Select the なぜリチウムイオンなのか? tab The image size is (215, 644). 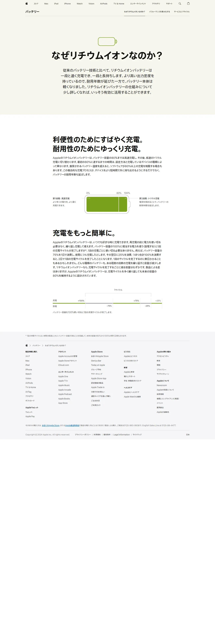point(134,12)
